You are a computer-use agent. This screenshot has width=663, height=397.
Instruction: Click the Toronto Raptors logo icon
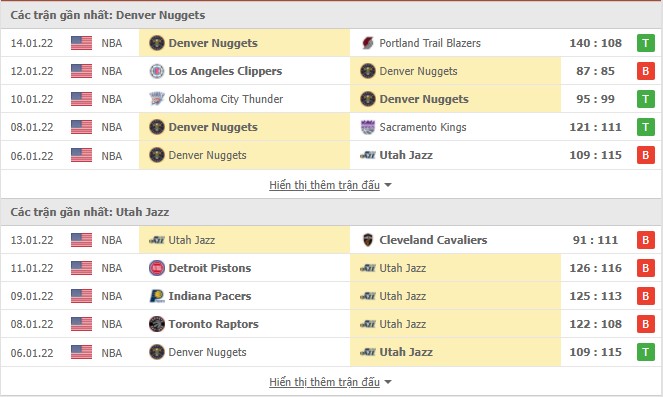[157, 324]
